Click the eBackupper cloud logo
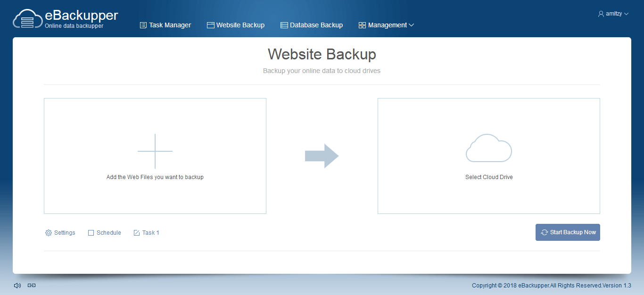 (x=28, y=19)
